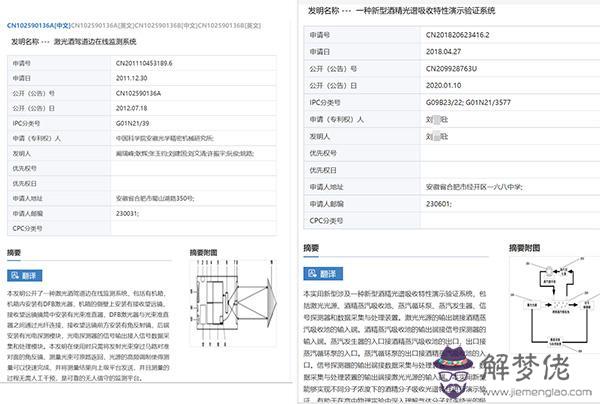Viewport: 600px width, 404px height.
Task: Open the CN102590136A[中文] tab
Action: (39, 26)
